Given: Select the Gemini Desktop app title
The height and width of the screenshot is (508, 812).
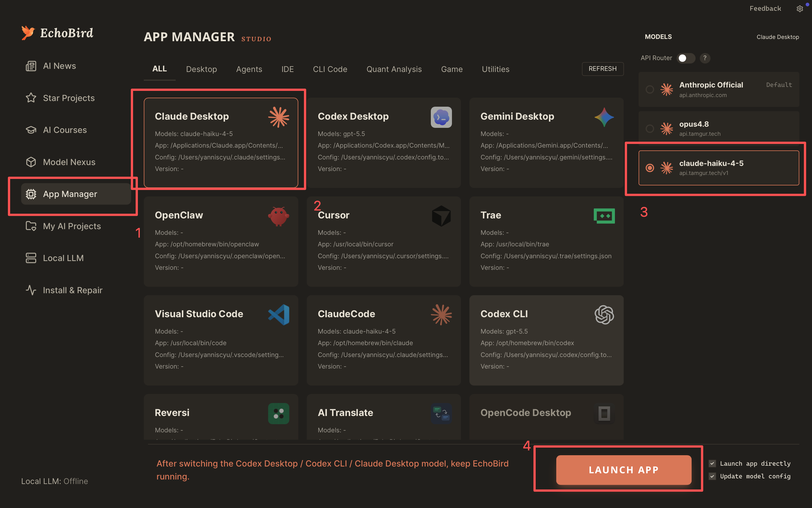Looking at the screenshot, I should 517,116.
